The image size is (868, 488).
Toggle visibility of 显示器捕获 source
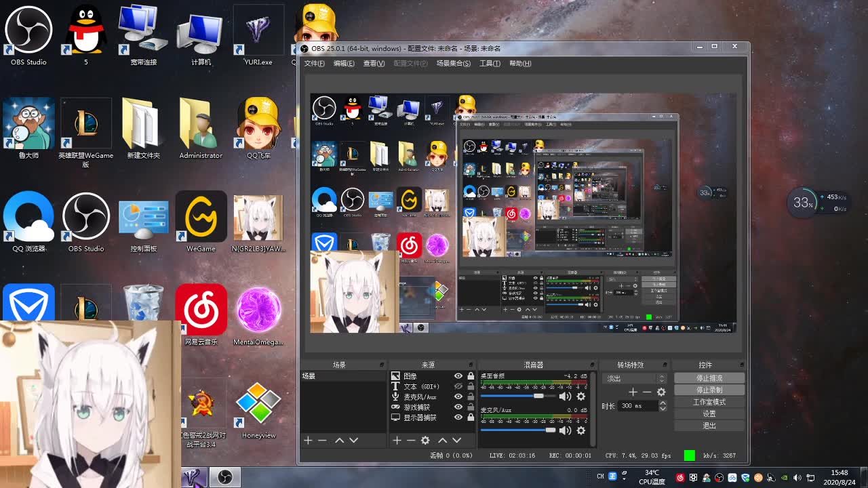(458, 418)
